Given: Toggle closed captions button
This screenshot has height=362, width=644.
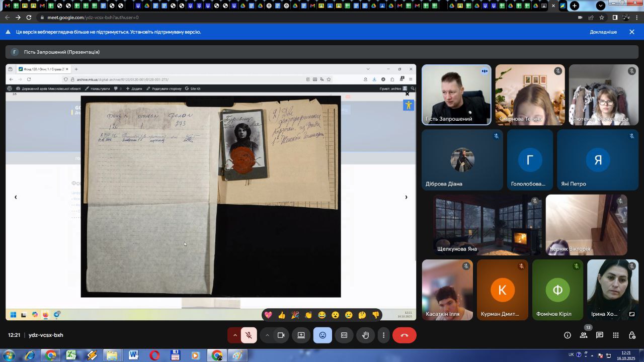Looking at the screenshot, I should point(344,335).
